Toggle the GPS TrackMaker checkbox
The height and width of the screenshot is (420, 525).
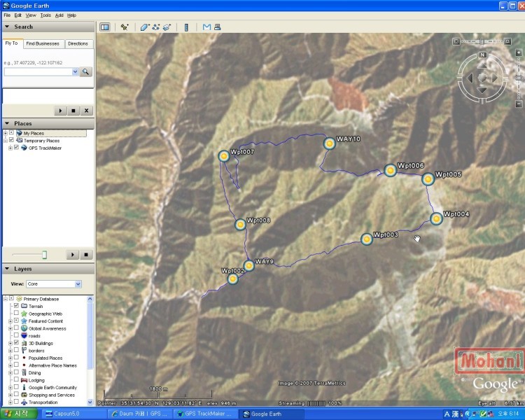pyautogui.click(x=16, y=148)
